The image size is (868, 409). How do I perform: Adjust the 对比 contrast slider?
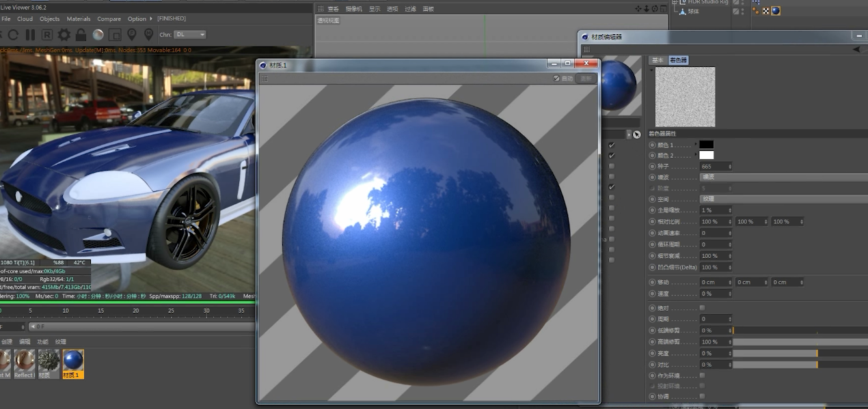pyautogui.click(x=800, y=365)
